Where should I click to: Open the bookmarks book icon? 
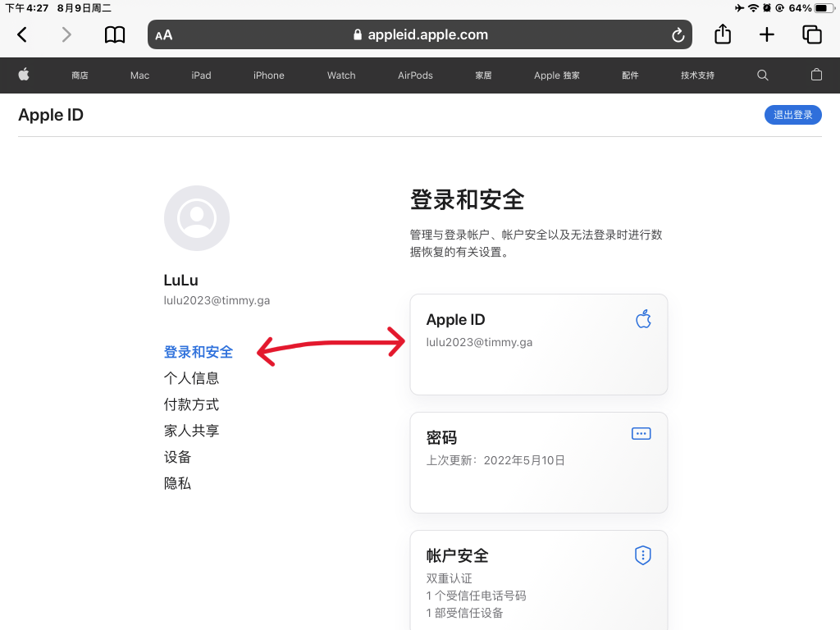(115, 34)
